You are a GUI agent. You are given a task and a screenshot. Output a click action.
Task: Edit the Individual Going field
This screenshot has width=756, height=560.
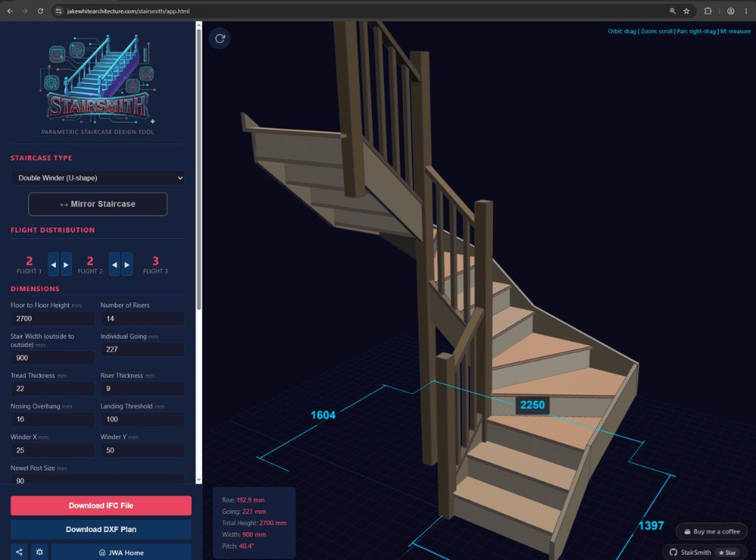[143, 349]
